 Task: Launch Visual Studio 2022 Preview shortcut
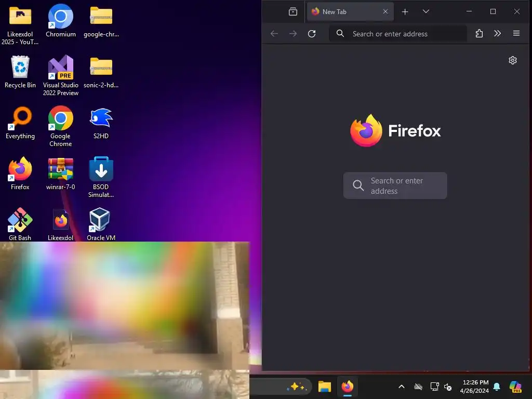[x=61, y=76]
